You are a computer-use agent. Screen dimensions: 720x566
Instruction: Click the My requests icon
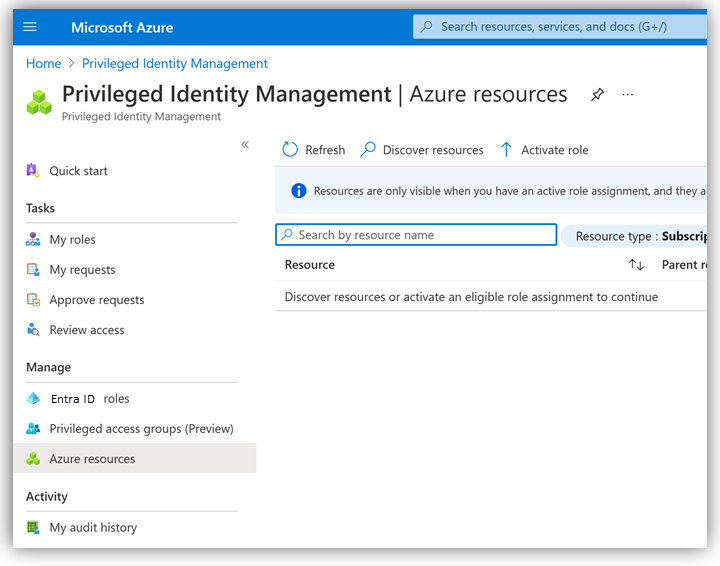33,270
